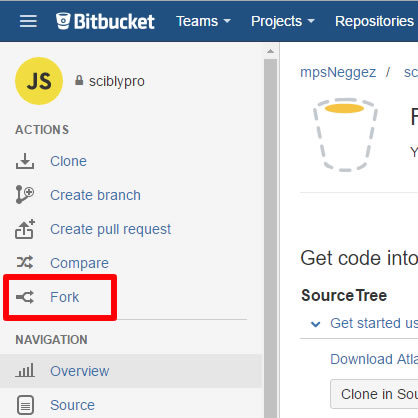This screenshot has height=418, width=418.
Task: Click the JS repository avatar
Action: (39, 81)
